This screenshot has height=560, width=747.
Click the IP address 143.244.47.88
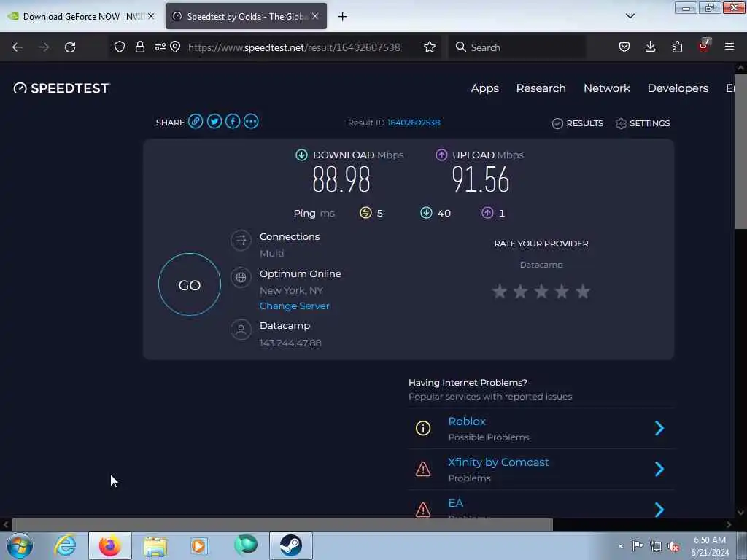[290, 343]
